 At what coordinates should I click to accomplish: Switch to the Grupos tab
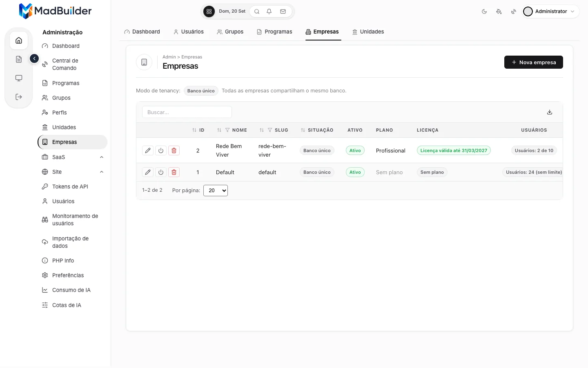[x=230, y=31]
